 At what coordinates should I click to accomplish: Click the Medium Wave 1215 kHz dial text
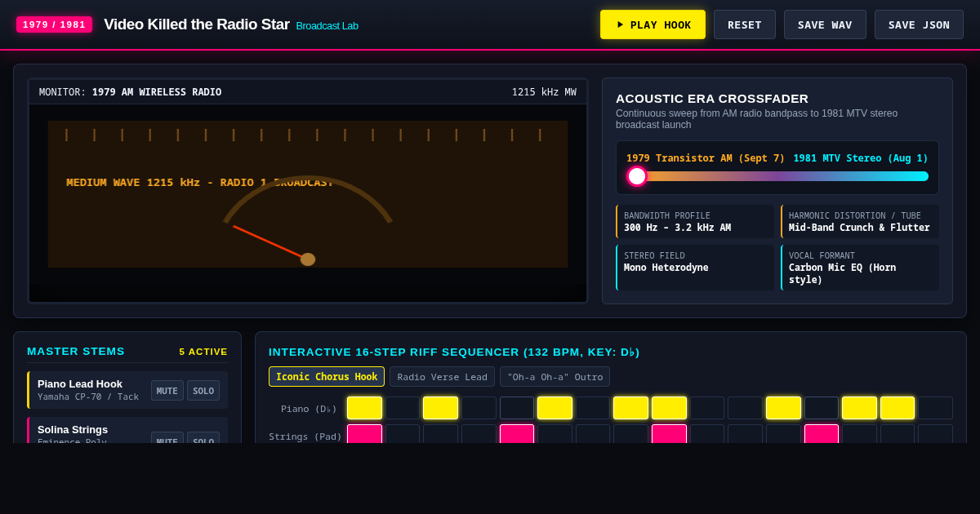coord(200,183)
